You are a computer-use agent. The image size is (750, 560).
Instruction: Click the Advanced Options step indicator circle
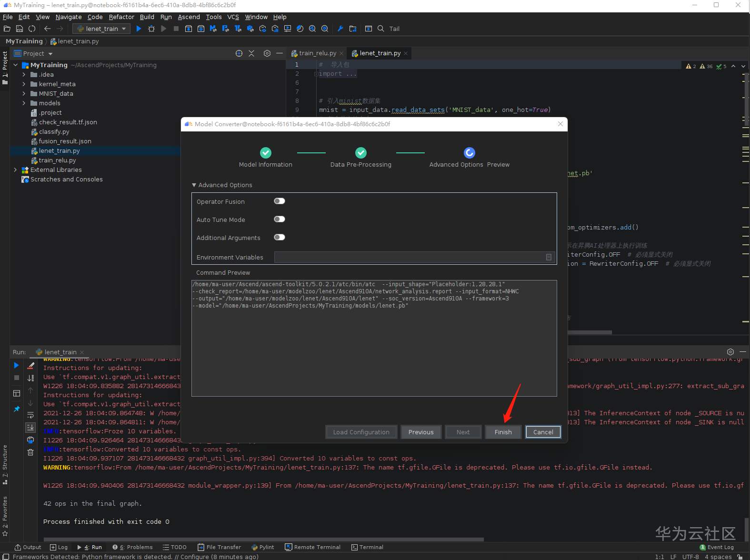469,152
